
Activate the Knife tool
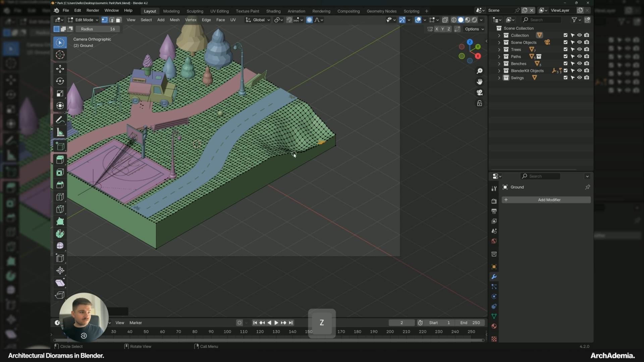[60, 209]
